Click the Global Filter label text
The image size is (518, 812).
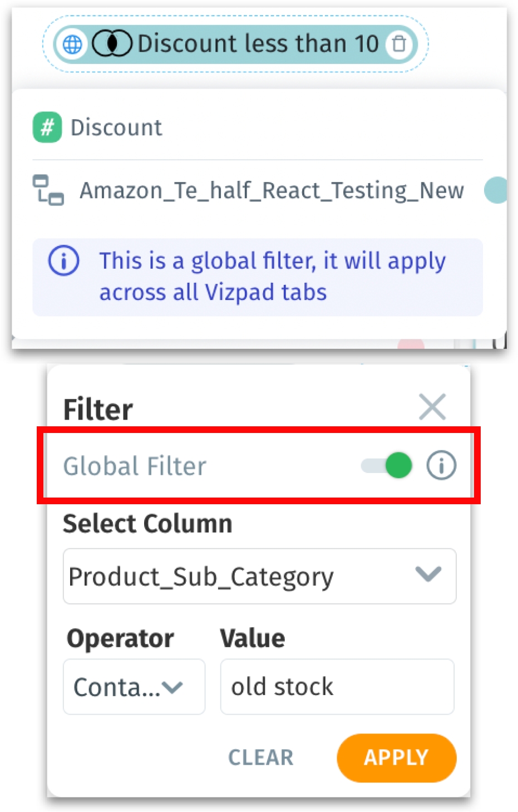(x=135, y=466)
